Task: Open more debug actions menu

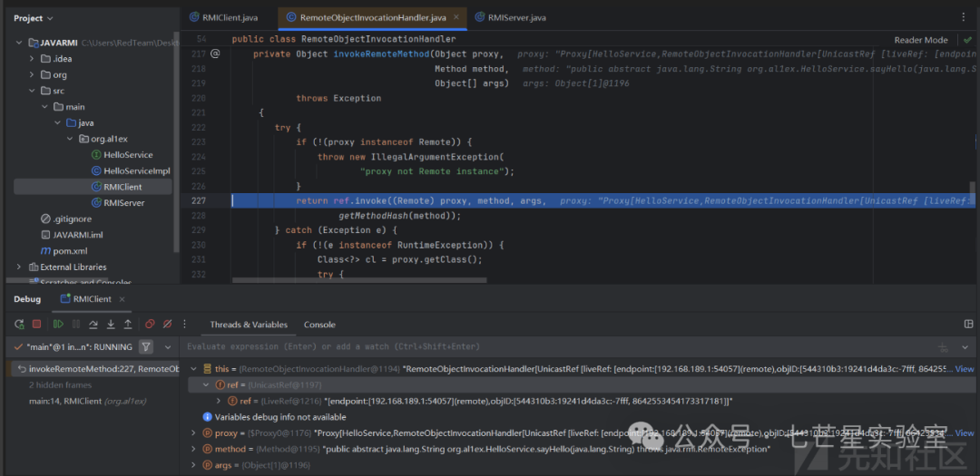Action: click(x=184, y=325)
